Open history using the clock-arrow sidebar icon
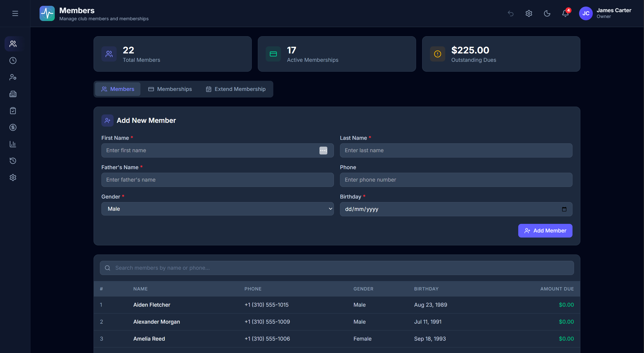644x353 pixels. 13,161
